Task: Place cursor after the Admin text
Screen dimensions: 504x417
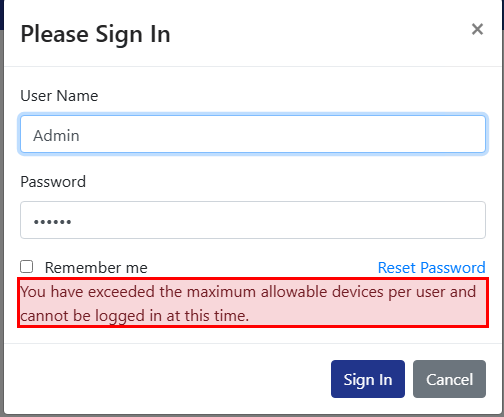Action: (81, 136)
